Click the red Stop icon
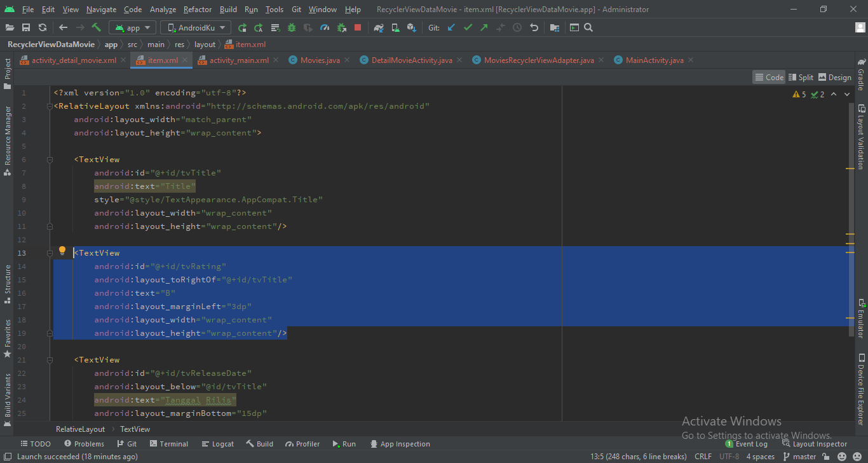Image resolution: width=868 pixels, height=463 pixels. point(358,27)
